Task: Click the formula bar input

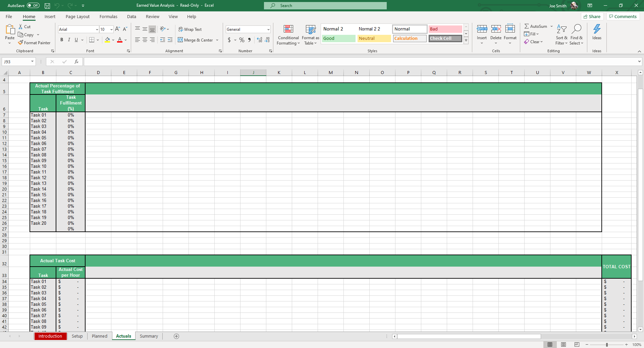Action: pos(361,62)
